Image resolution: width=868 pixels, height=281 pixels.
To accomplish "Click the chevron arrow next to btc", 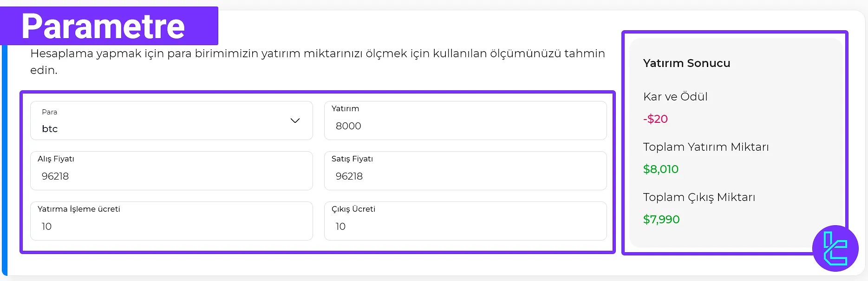I will [294, 120].
